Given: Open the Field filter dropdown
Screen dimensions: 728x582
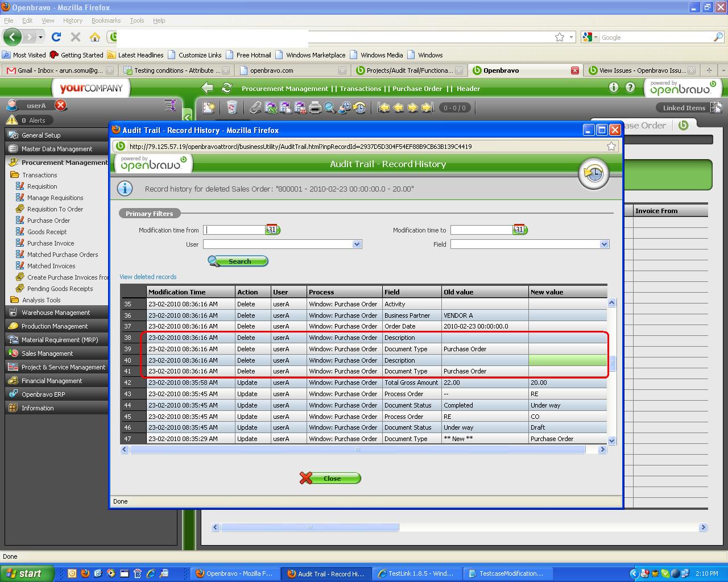Looking at the screenshot, I should (x=603, y=244).
